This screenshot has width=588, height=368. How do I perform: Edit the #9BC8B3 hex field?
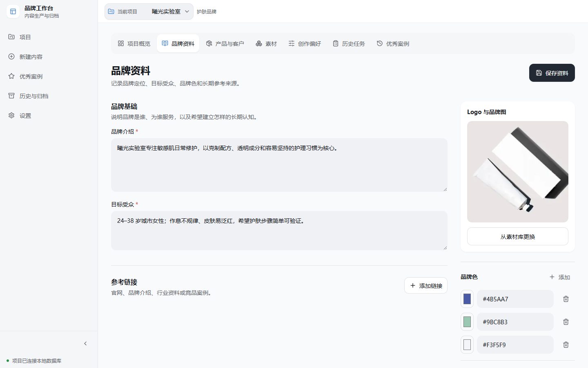(x=515, y=322)
